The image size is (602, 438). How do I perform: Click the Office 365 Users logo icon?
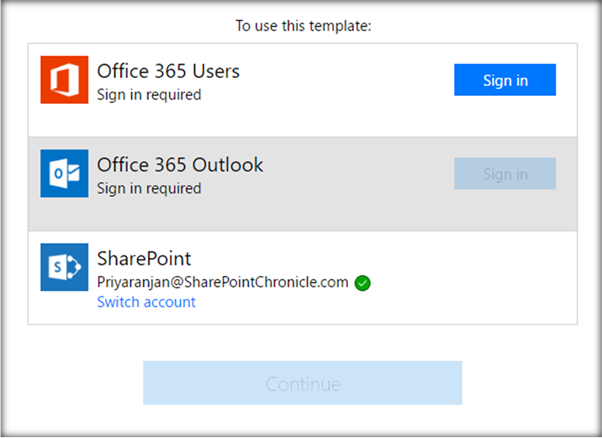point(65,80)
